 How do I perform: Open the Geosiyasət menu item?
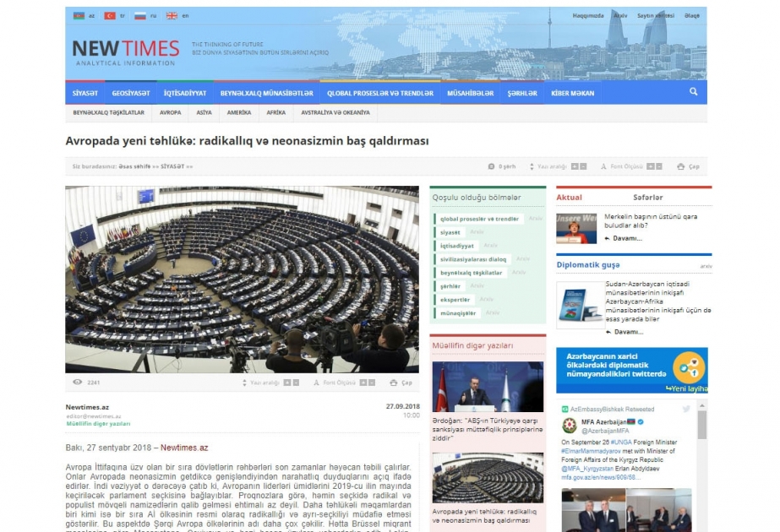click(x=131, y=93)
